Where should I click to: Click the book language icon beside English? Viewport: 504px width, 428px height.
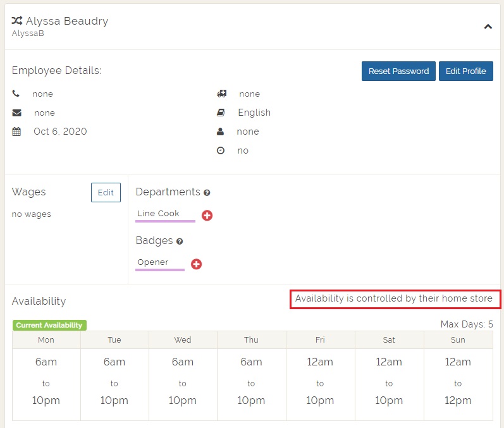221,113
